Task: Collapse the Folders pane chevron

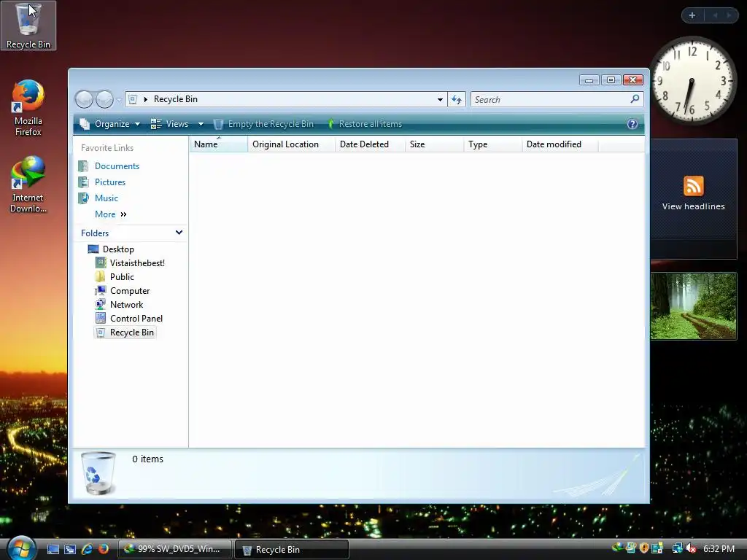Action: click(x=179, y=233)
